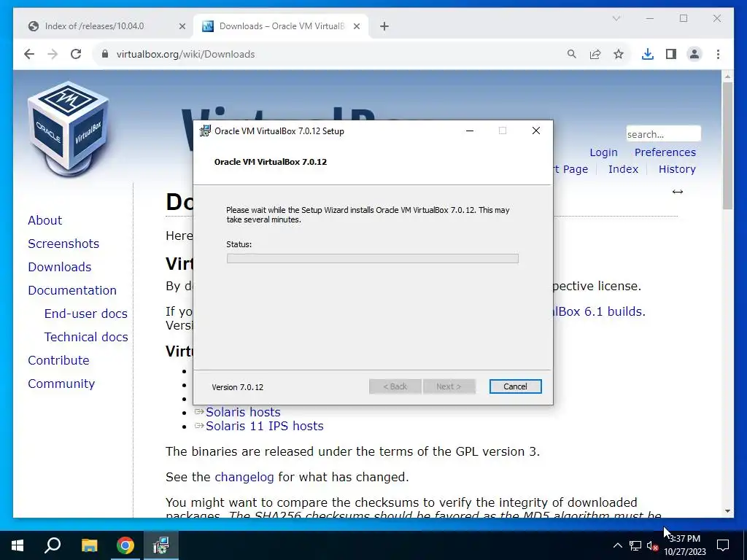
Task: Open Chrome tab search chevron
Action: coord(616,18)
